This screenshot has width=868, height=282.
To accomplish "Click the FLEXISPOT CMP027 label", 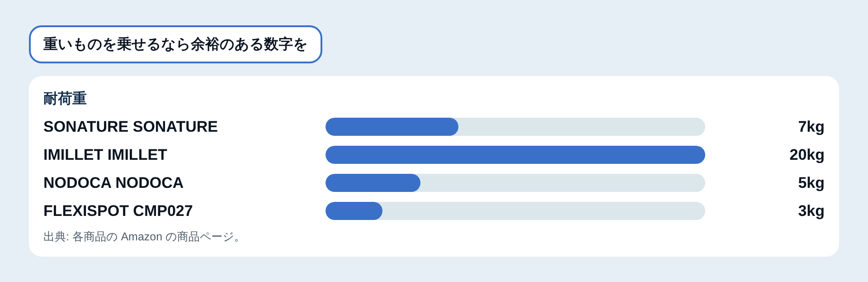I will [x=118, y=211].
